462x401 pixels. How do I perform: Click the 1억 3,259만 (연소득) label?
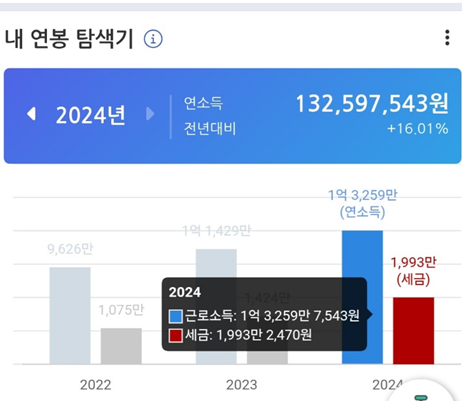tap(363, 203)
